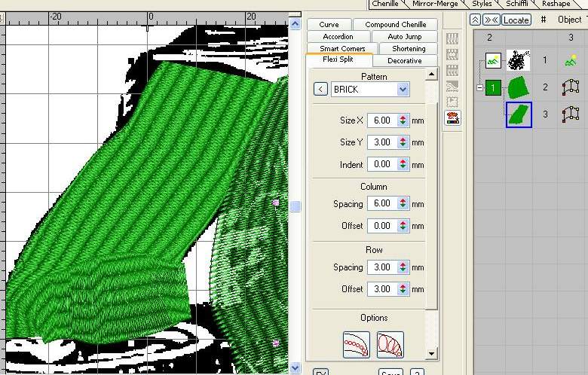
Task: Click the Row Offset spinner arrows
Action: pyautogui.click(x=403, y=289)
